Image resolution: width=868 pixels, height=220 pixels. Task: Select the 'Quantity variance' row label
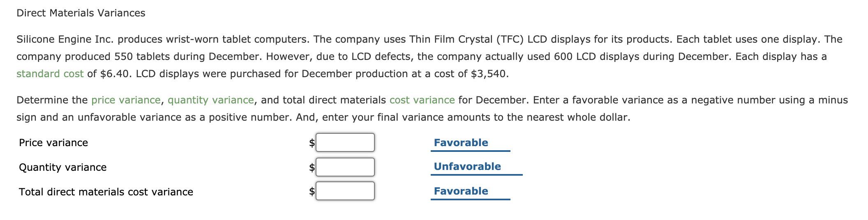point(62,167)
